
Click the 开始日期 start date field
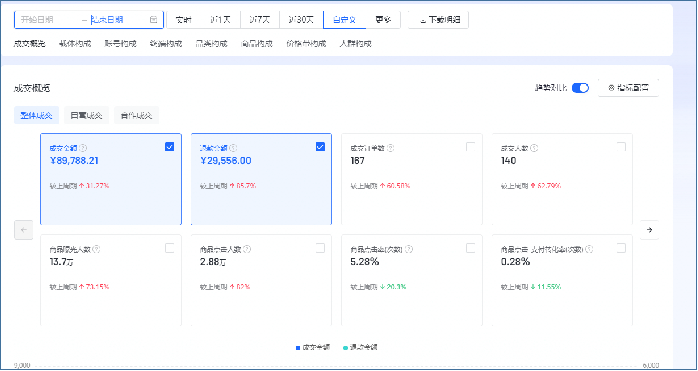[x=47, y=20]
